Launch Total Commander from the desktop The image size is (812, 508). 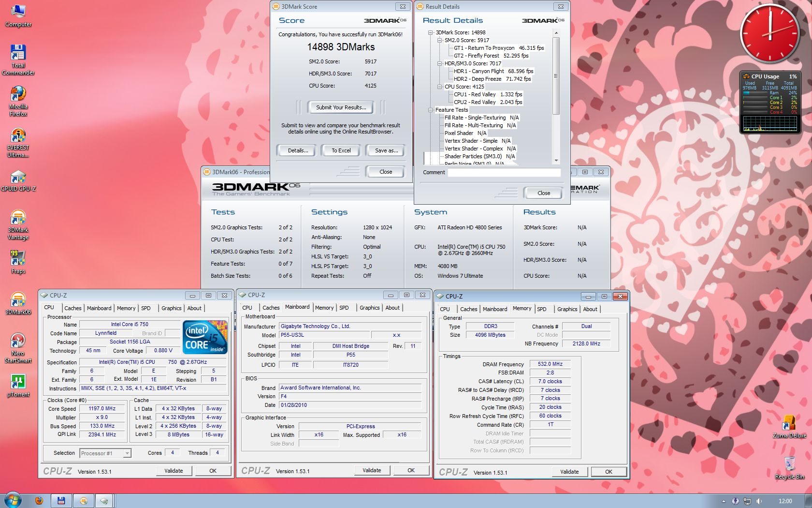pyautogui.click(x=18, y=60)
